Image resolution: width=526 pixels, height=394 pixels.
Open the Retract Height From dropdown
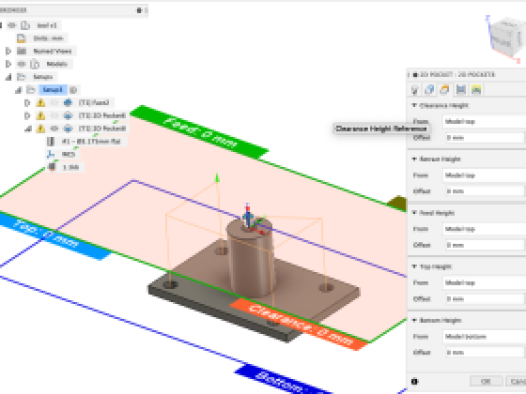pos(484,175)
